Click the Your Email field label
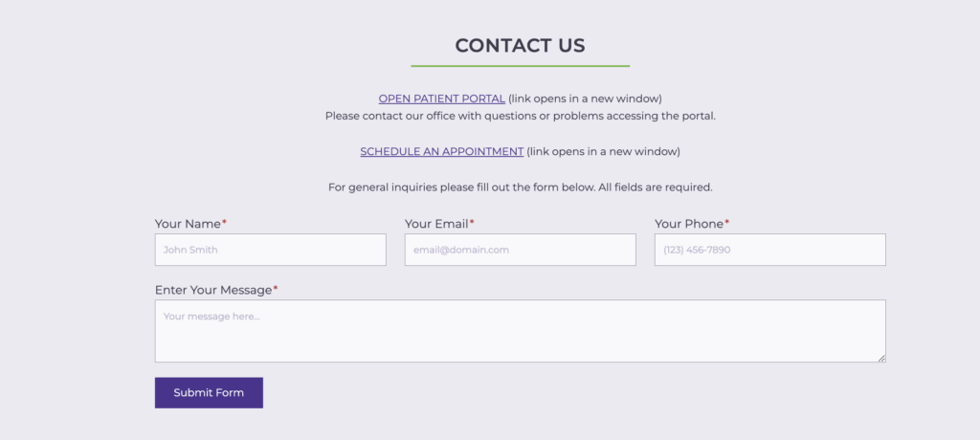Viewport: 980px width, 440px height. pos(436,224)
